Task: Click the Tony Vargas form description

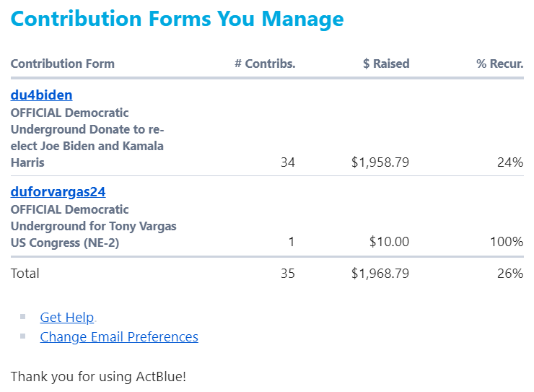Action: [x=93, y=226]
